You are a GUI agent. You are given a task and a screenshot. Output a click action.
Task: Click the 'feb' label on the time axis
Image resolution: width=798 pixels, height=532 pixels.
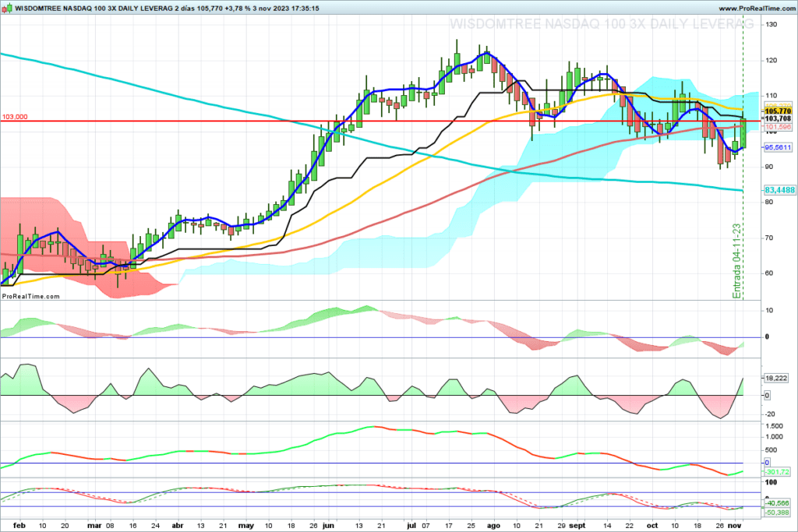click(x=19, y=526)
